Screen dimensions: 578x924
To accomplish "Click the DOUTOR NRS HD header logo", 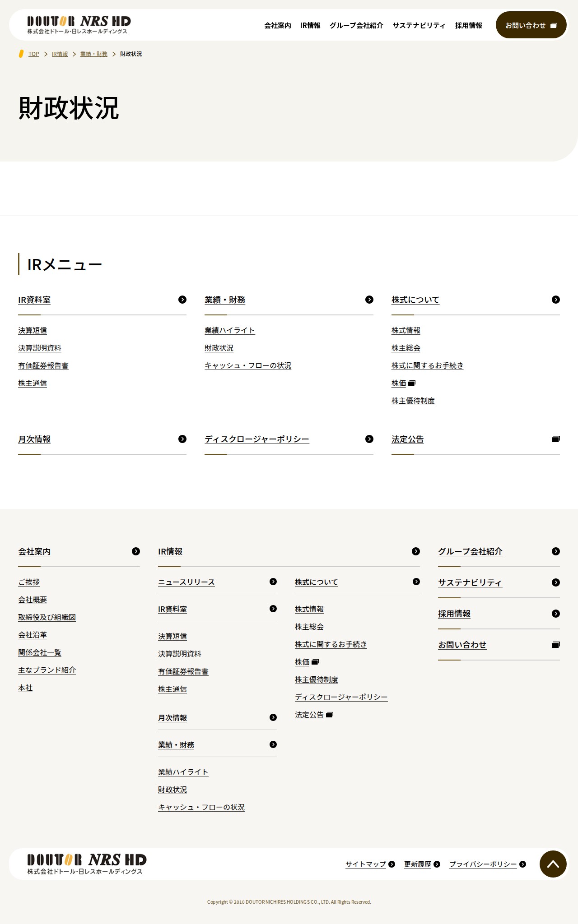I will click(79, 25).
